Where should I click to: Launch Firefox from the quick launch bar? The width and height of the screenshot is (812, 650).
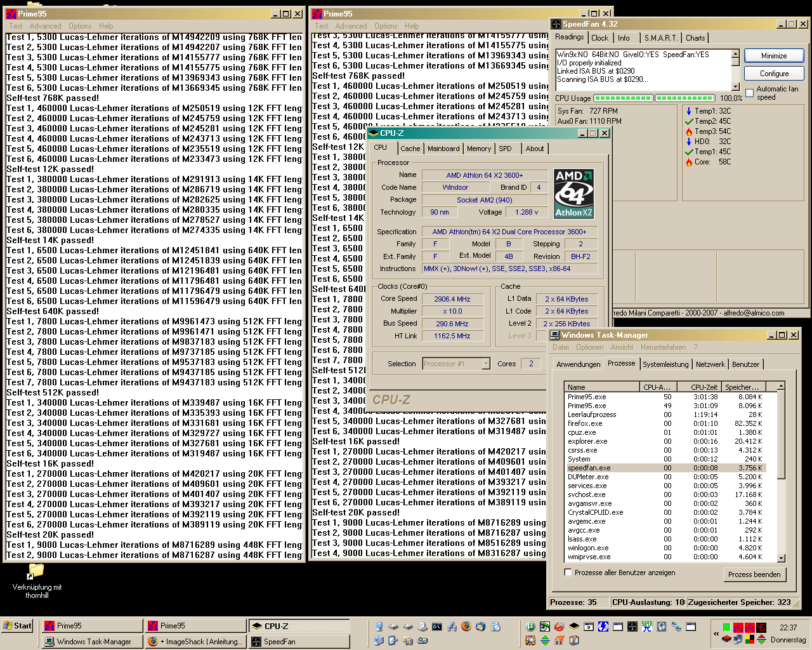click(466, 627)
